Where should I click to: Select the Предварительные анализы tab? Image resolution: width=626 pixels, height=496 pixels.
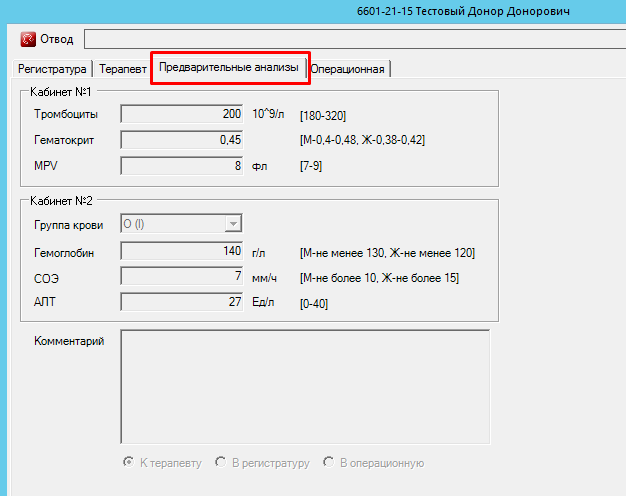[x=229, y=67]
